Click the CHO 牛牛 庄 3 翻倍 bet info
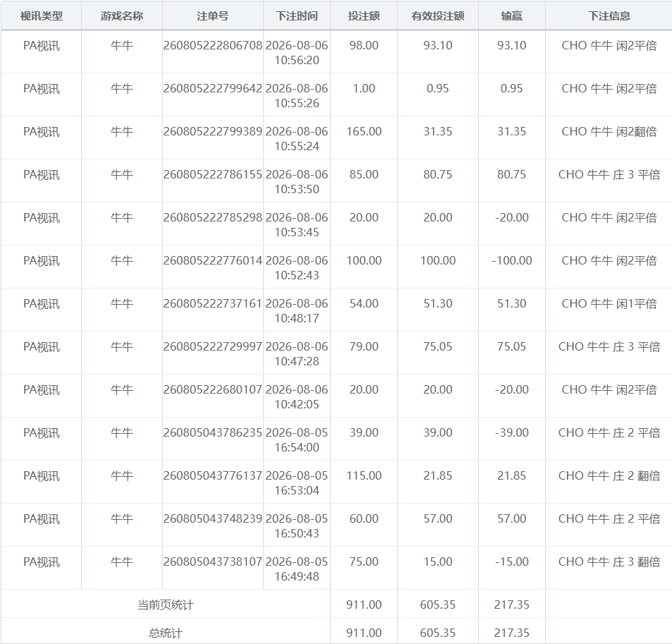The height and width of the screenshot is (644, 672). 609,561
